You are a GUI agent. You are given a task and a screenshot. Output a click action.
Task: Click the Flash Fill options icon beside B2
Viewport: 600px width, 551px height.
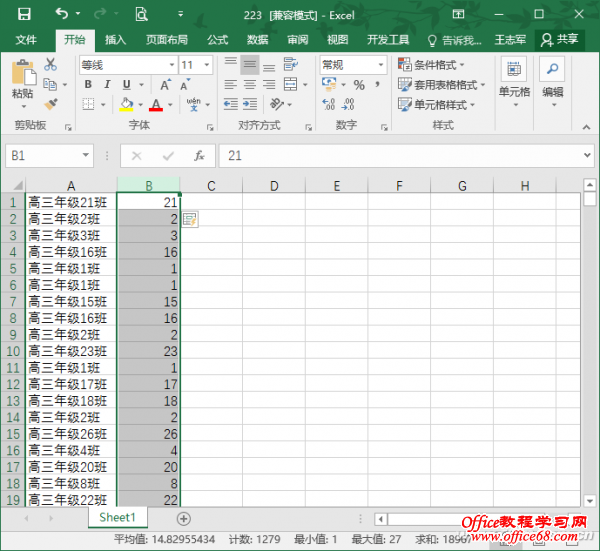tap(190, 219)
